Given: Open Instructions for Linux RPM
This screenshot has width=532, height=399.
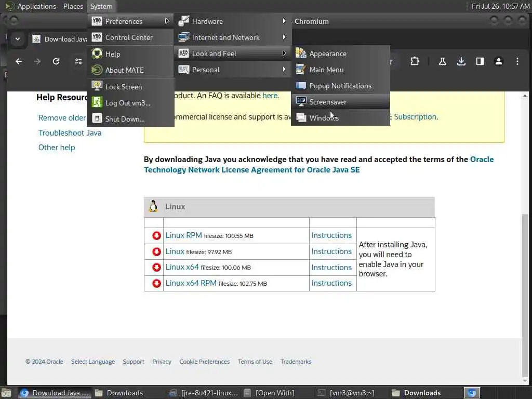Looking at the screenshot, I should [331, 235].
